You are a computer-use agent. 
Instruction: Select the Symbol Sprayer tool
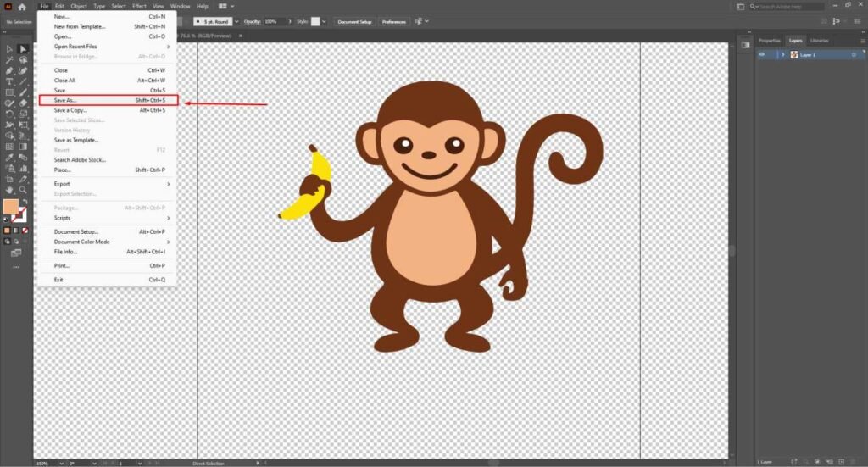9,168
